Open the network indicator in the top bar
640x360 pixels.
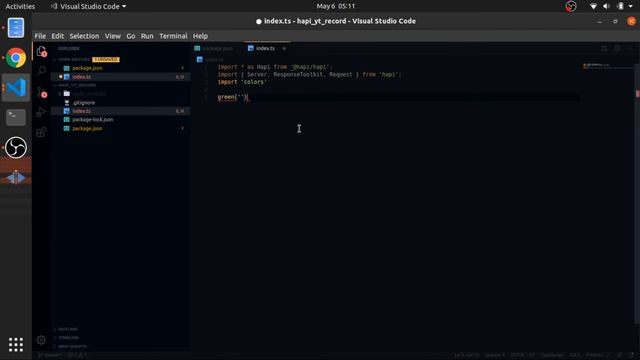[593, 6]
